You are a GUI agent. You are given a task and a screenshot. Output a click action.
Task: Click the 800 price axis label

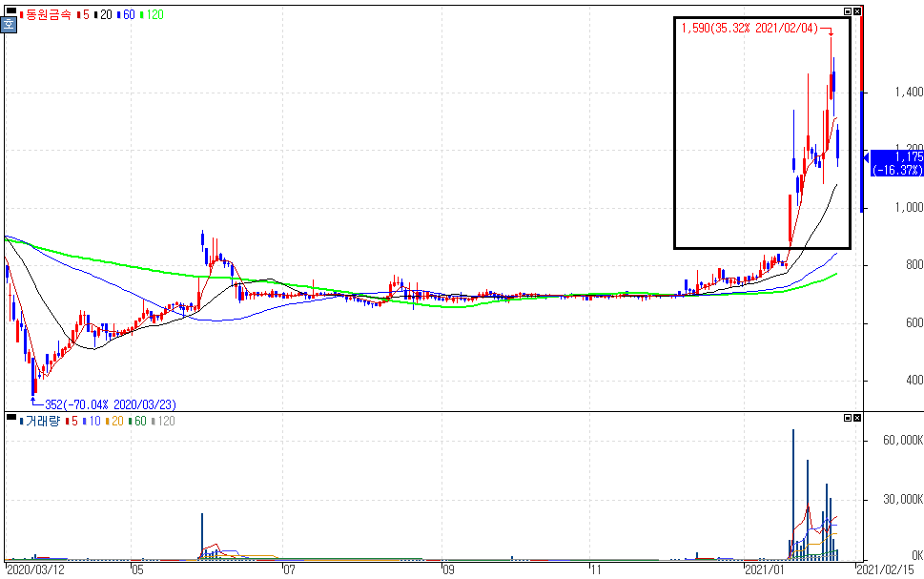tap(914, 265)
